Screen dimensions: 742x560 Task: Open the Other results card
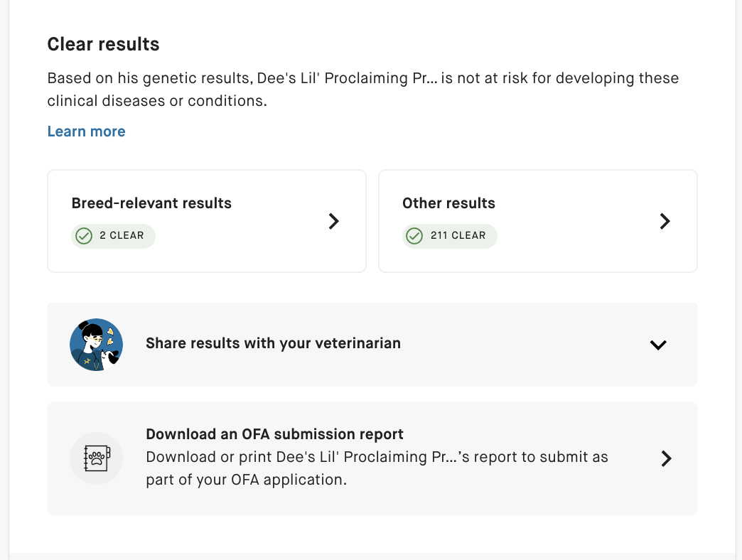tap(537, 221)
